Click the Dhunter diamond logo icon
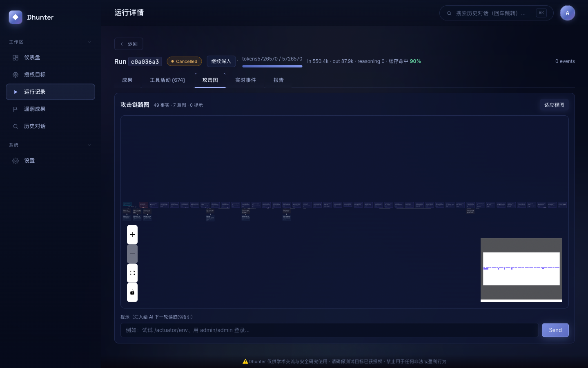 tap(16, 17)
